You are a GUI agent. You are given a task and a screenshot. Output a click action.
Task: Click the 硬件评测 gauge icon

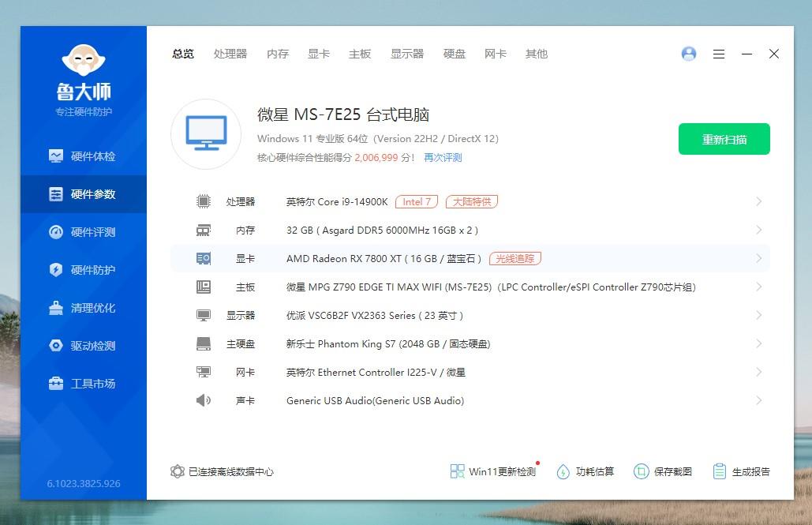point(56,231)
